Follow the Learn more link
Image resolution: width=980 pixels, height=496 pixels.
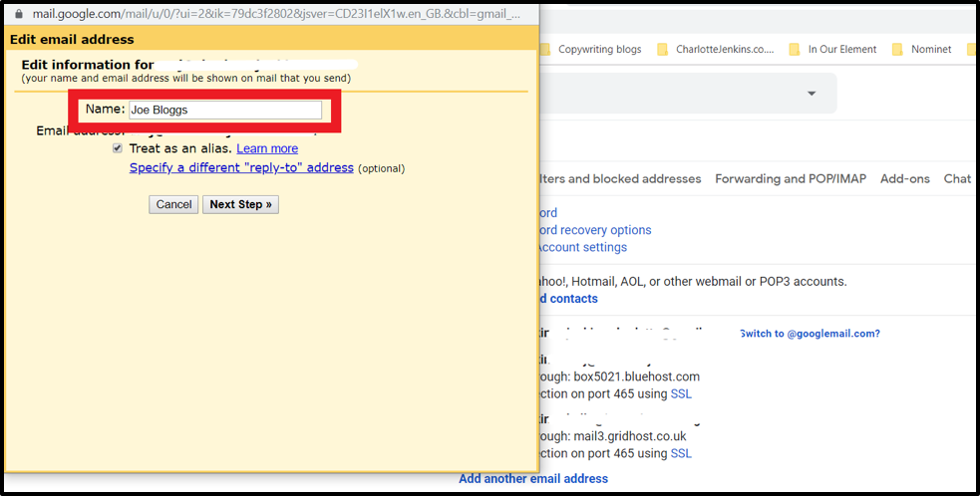tap(266, 148)
